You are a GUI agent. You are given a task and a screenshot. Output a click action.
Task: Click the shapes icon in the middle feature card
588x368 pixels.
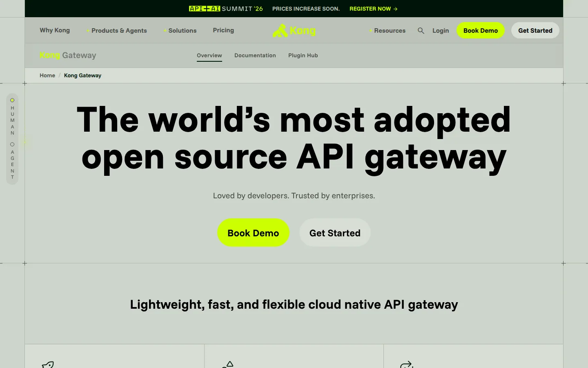227,364
